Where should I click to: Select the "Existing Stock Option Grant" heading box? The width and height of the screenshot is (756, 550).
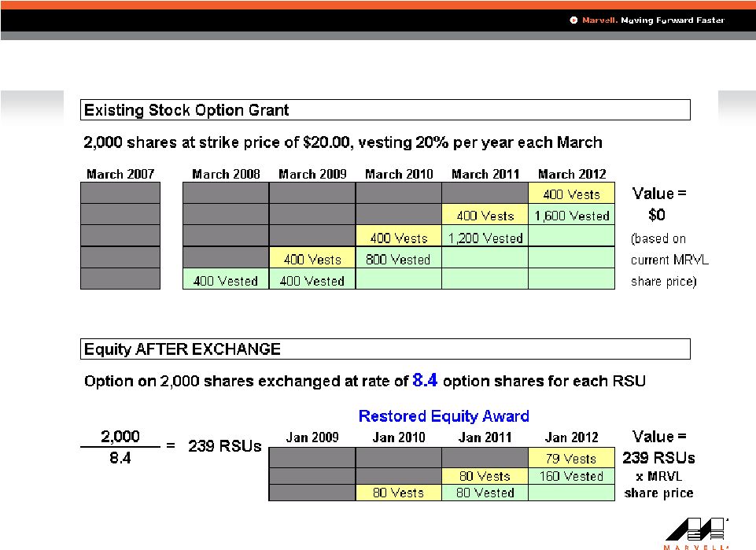pyautogui.click(x=385, y=109)
